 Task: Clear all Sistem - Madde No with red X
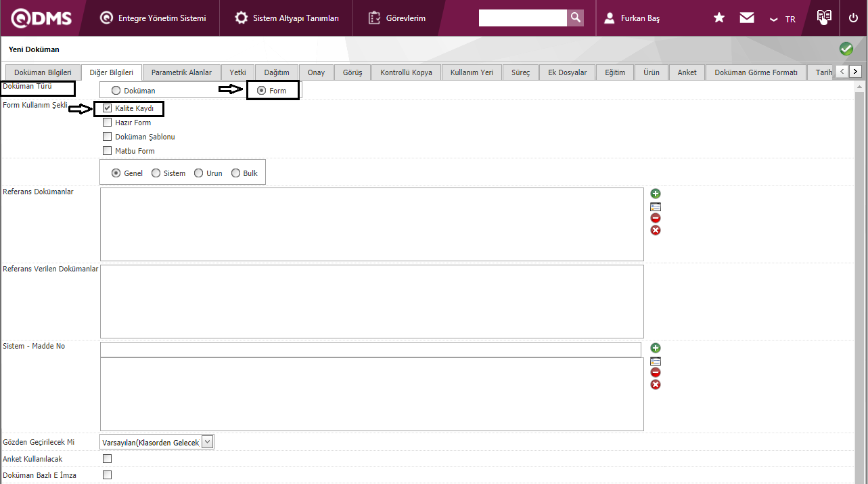(655, 384)
